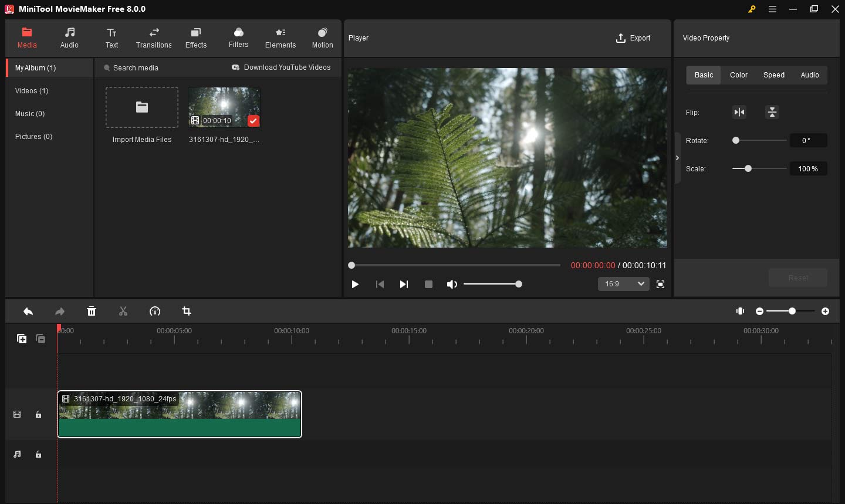Open the Effects tab

click(196, 38)
